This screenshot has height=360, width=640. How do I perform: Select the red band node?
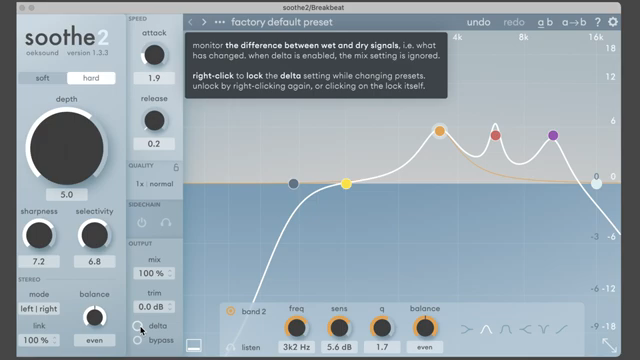pos(496,136)
